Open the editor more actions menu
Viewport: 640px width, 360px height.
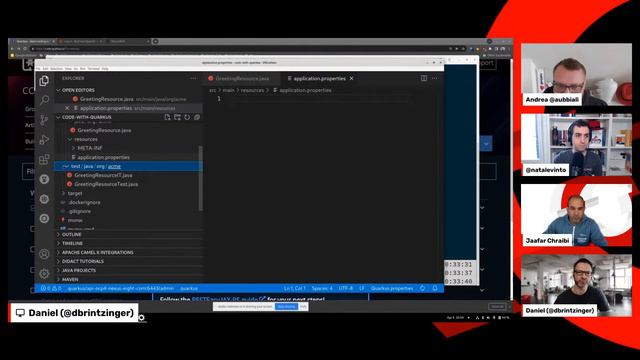click(x=435, y=78)
